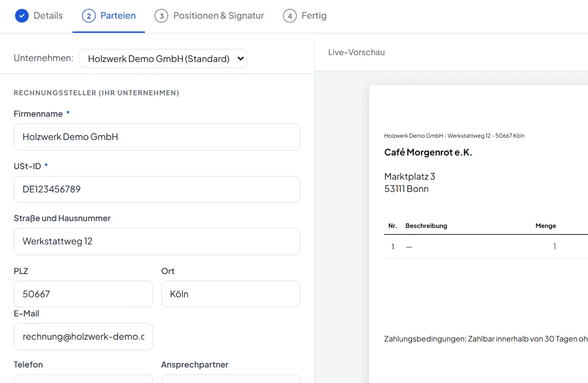Viewport: 588px width, 383px height.
Task: Click into the Firmenname field
Action: pos(157,137)
